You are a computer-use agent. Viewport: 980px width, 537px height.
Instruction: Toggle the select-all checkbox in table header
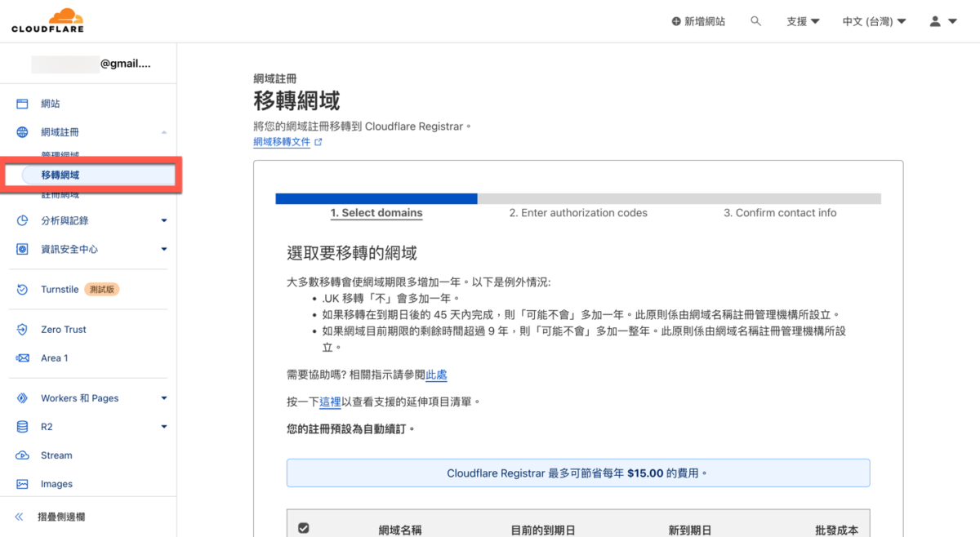click(x=304, y=528)
